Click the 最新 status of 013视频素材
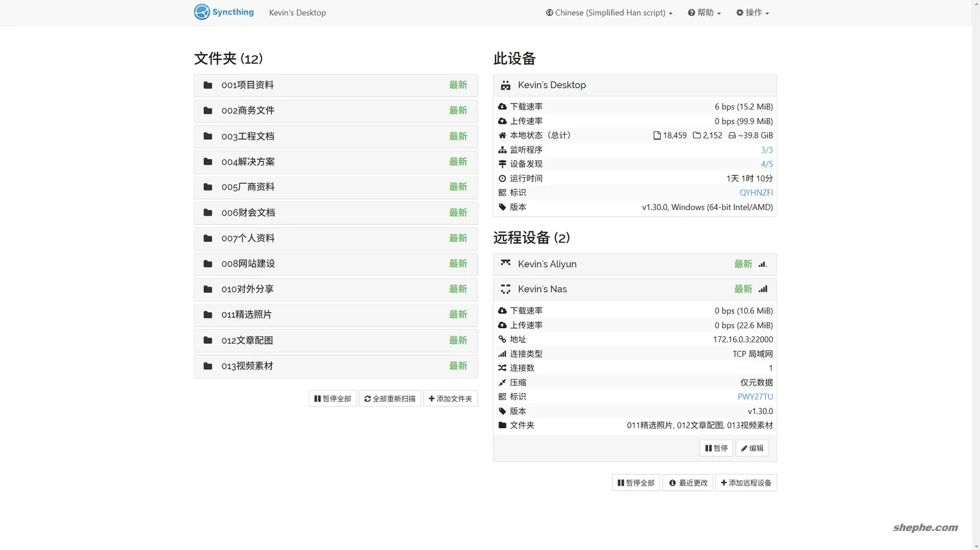The image size is (980, 550). pos(458,366)
